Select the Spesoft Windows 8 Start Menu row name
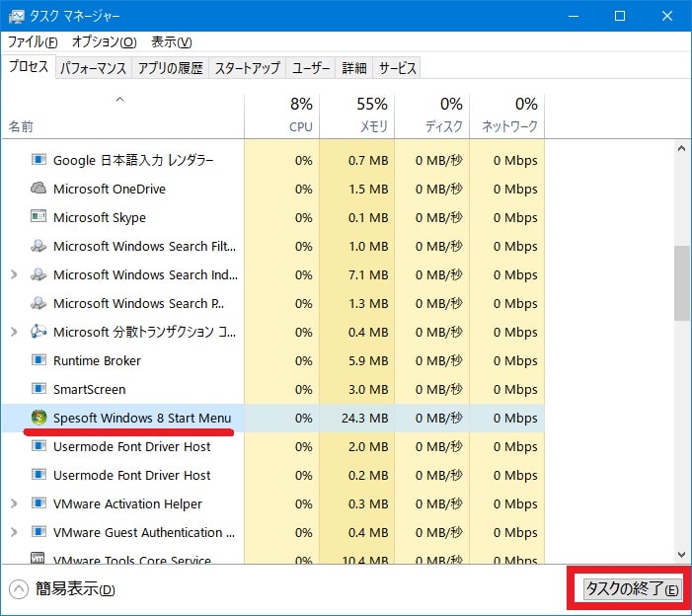The height and width of the screenshot is (616, 692). pos(142,418)
